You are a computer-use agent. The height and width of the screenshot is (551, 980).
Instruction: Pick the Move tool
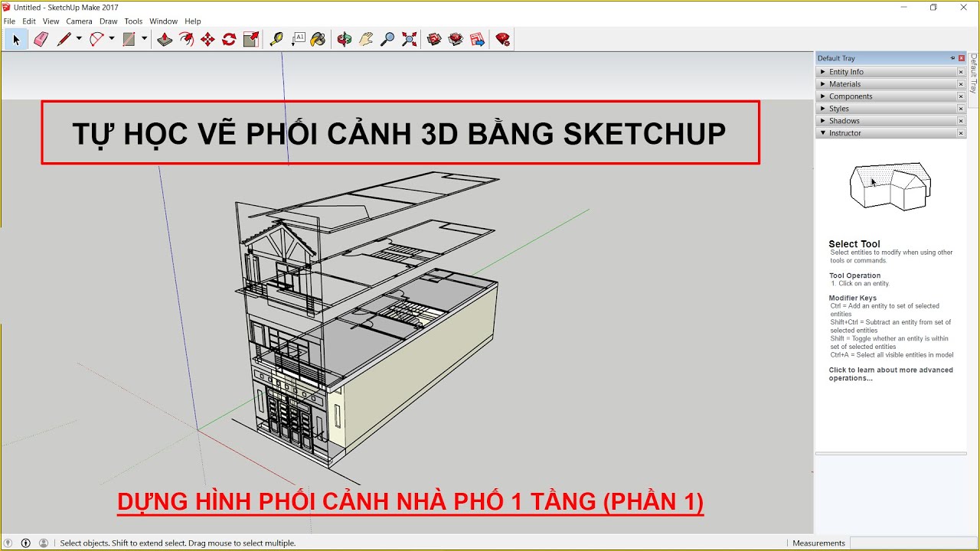pos(207,39)
